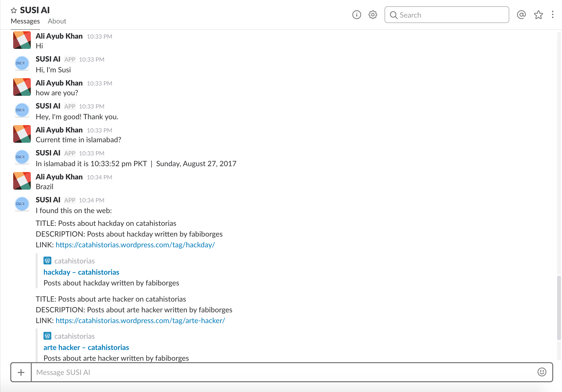Focus the Message SUSI AI input
Image resolution: width=562 pixels, height=392 pixels.
(x=281, y=372)
